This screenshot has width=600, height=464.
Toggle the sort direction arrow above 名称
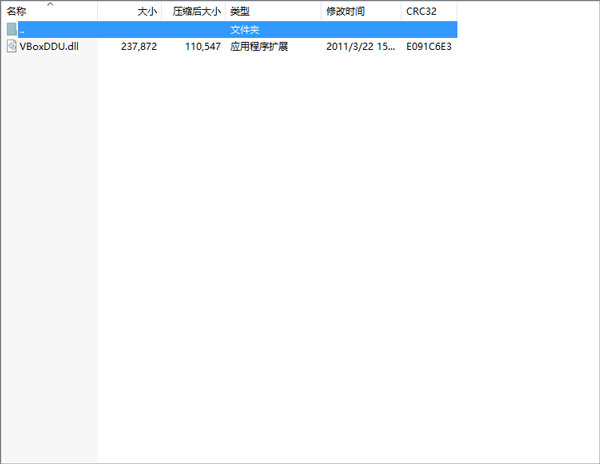[x=50, y=4]
